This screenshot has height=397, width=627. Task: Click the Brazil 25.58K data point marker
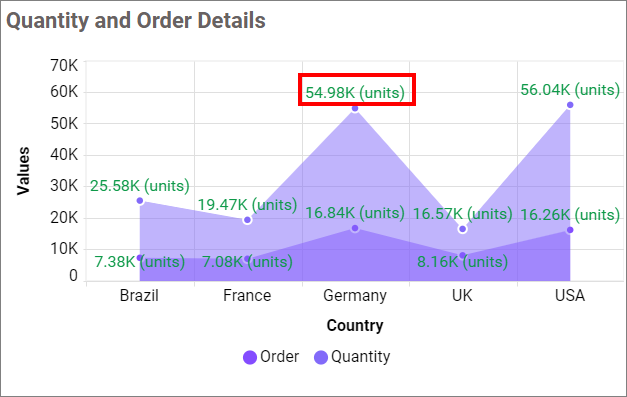click(140, 201)
